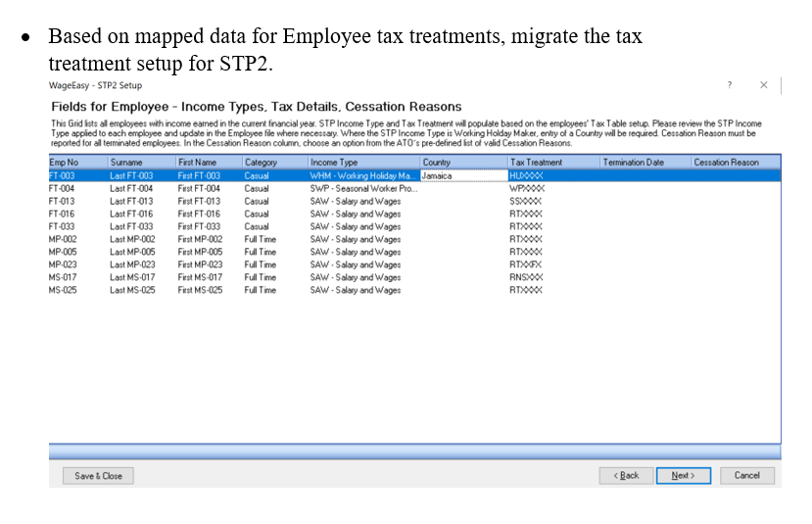Click income type for FT-033 row
Viewport: 812px width, 524px height.
tap(356, 227)
